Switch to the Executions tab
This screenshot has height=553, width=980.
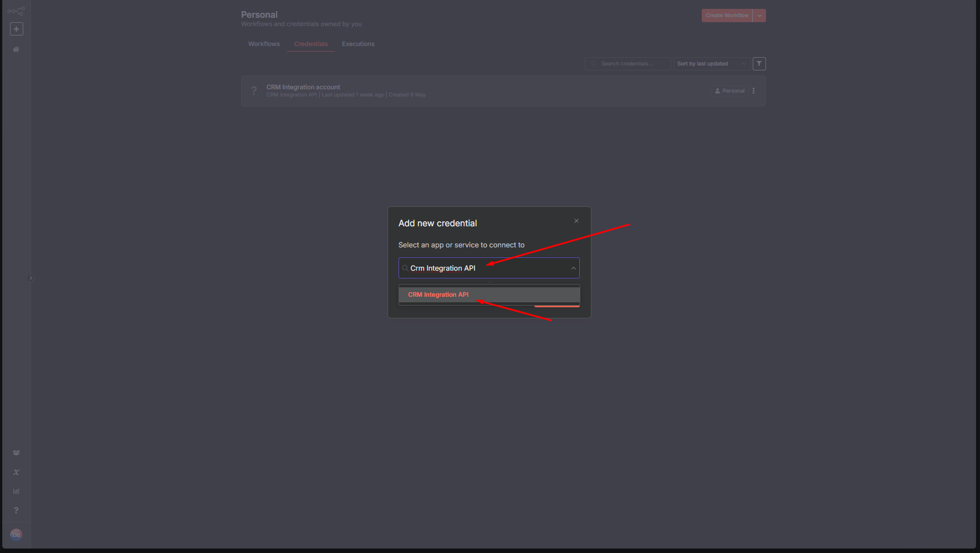(358, 44)
